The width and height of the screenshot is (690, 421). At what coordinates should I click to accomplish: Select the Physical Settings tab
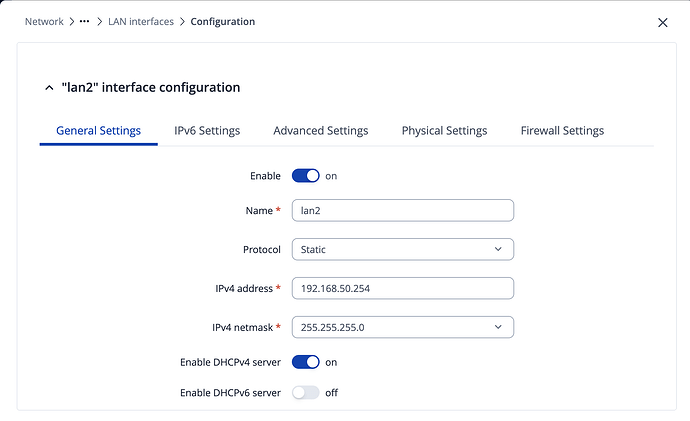point(444,131)
